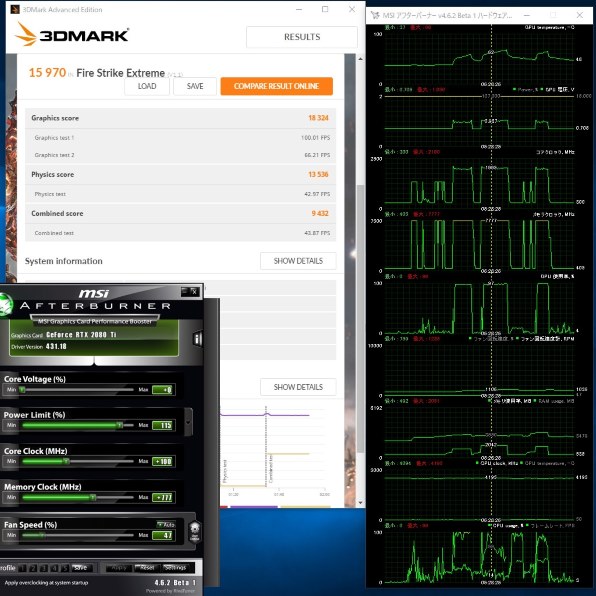The image size is (596, 596).
Task: Click the profile Save button in Afterburner
Action: tap(80, 568)
